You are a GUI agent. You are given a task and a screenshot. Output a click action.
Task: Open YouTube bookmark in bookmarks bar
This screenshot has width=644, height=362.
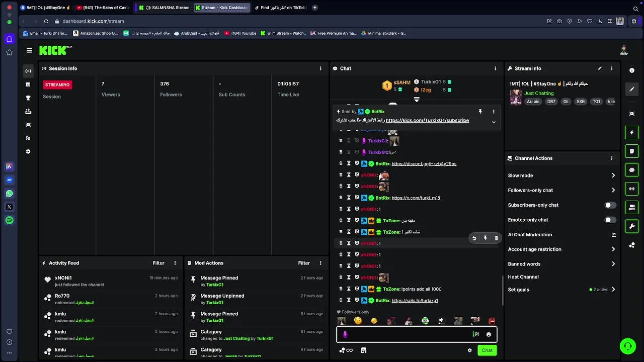point(240,33)
